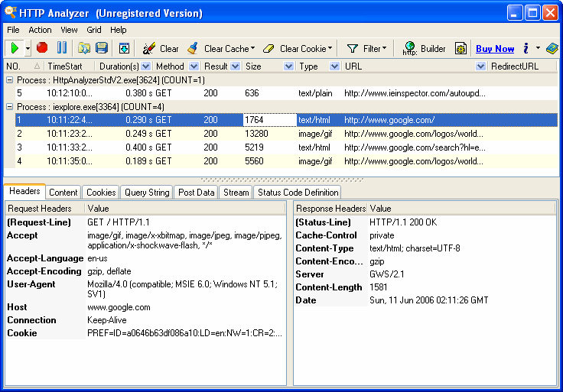Collapse the HttpAnalyzerStdV2.exe process group
The width and height of the screenshot is (563, 392).
10,79
